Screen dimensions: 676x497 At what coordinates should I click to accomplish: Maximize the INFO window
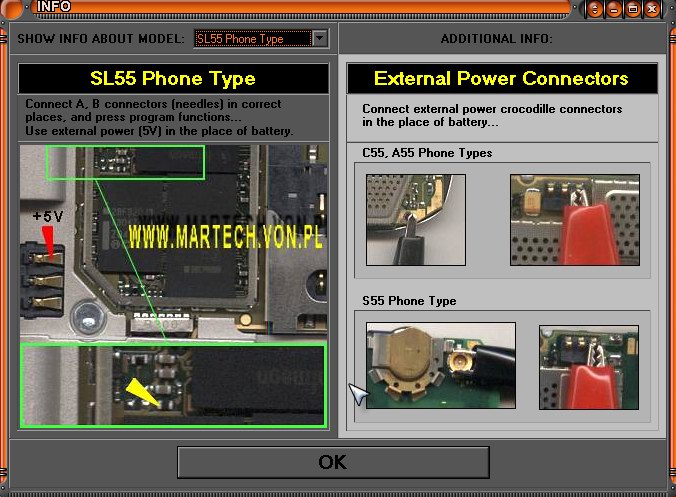click(633, 9)
